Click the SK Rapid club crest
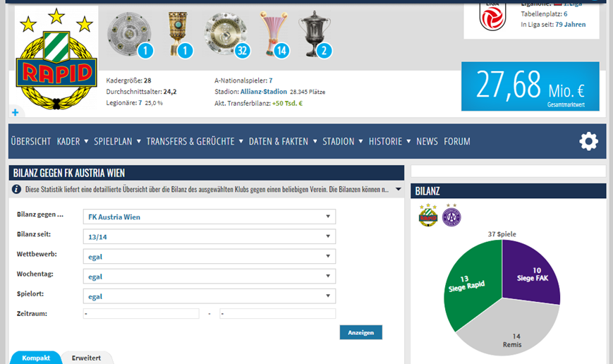This screenshot has height=364, width=613. pyautogui.click(x=56, y=59)
